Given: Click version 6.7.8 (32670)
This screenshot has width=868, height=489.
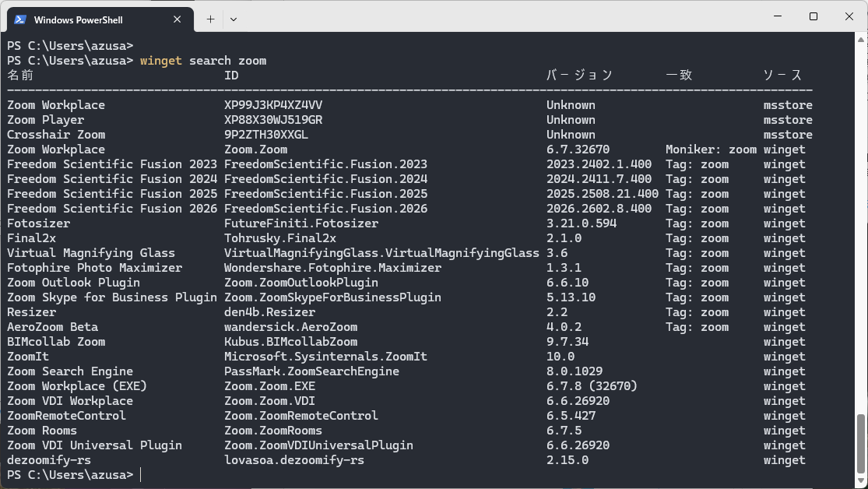Looking at the screenshot, I should coord(592,386).
